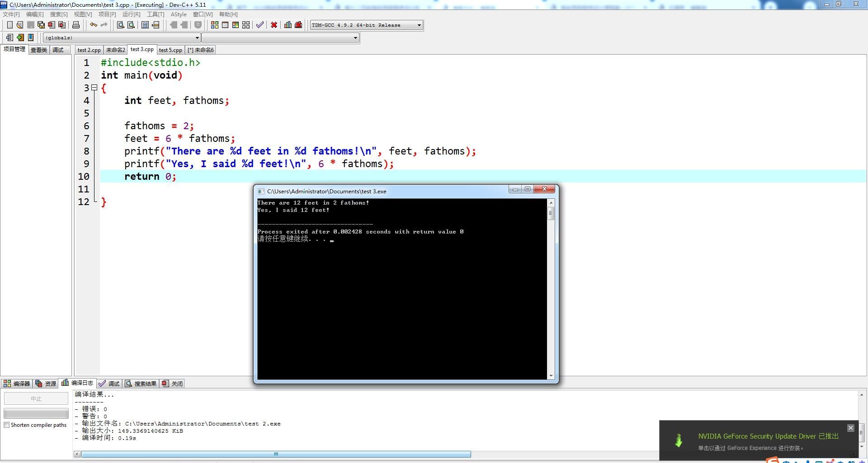Viewport: 868px width, 463px height.
Task: Click the compile progress bar
Action: (36, 413)
